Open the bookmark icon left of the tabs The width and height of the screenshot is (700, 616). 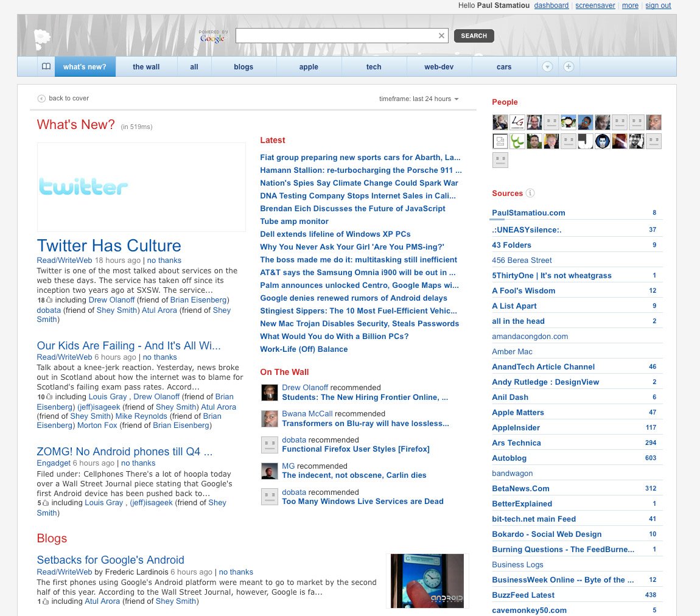pos(46,66)
